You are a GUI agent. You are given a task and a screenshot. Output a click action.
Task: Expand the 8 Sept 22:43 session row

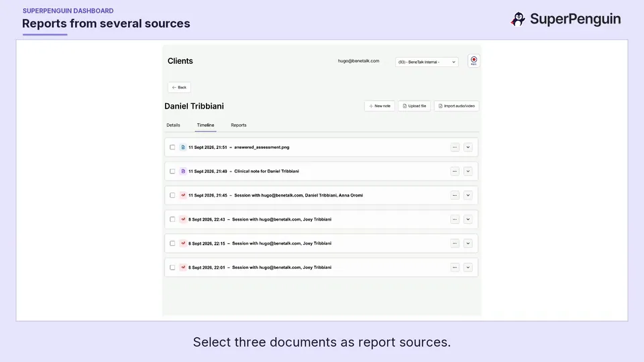[468, 219]
